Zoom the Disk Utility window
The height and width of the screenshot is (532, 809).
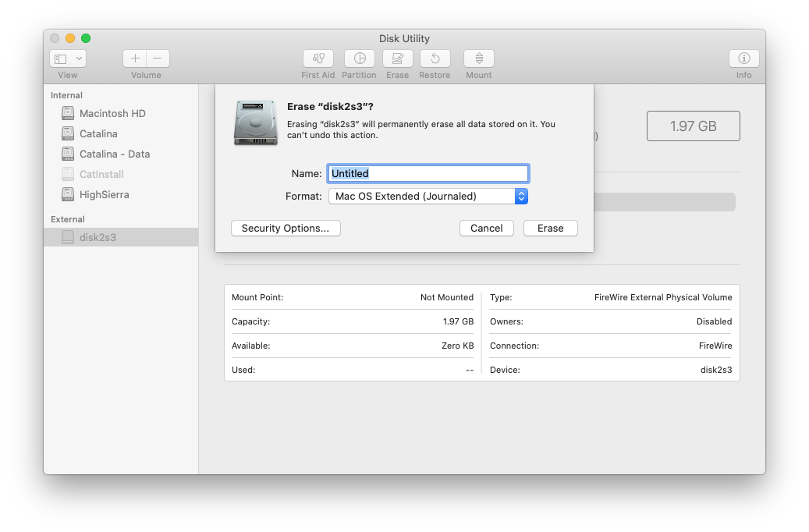point(86,38)
